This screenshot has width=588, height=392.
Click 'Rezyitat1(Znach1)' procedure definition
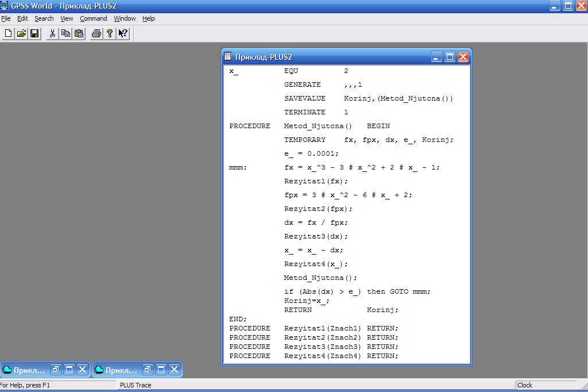[323, 329]
